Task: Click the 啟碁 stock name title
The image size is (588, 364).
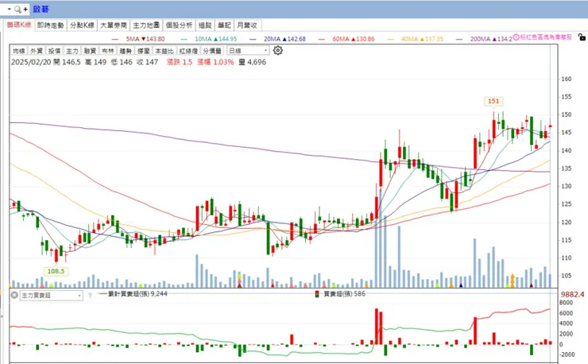Action: (41, 9)
